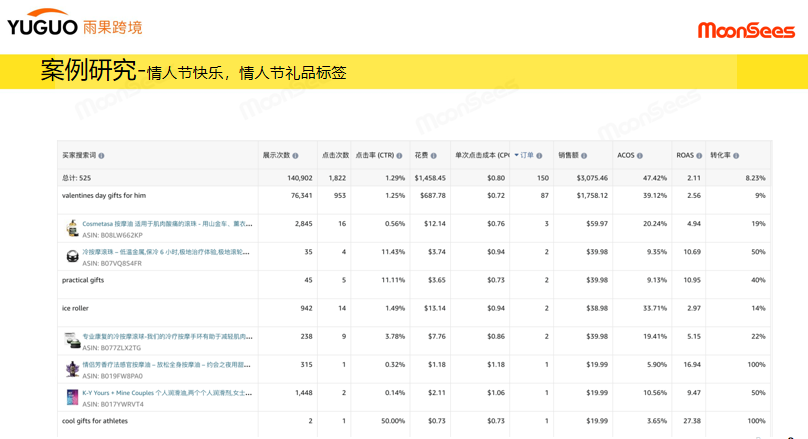808x439 pixels.
Task: Click the info icon beside 订单 header
Action: click(x=539, y=156)
